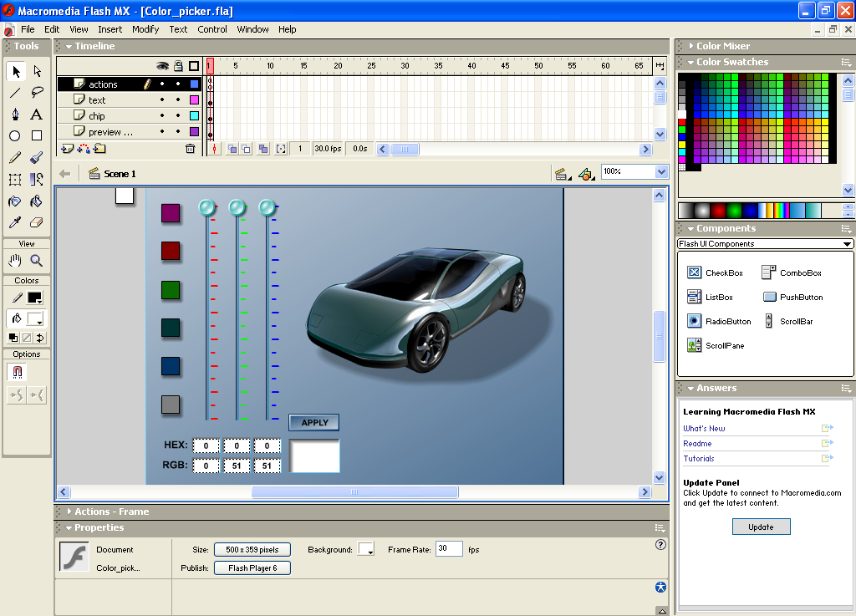
Task: Collapse the Timeline panel
Action: [69, 46]
